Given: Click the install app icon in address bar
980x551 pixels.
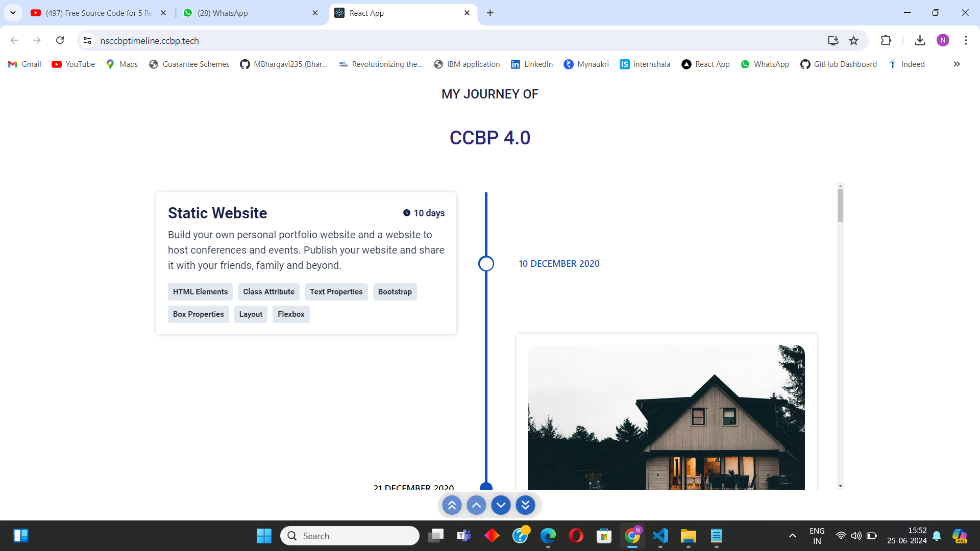Looking at the screenshot, I should [x=833, y=40].
